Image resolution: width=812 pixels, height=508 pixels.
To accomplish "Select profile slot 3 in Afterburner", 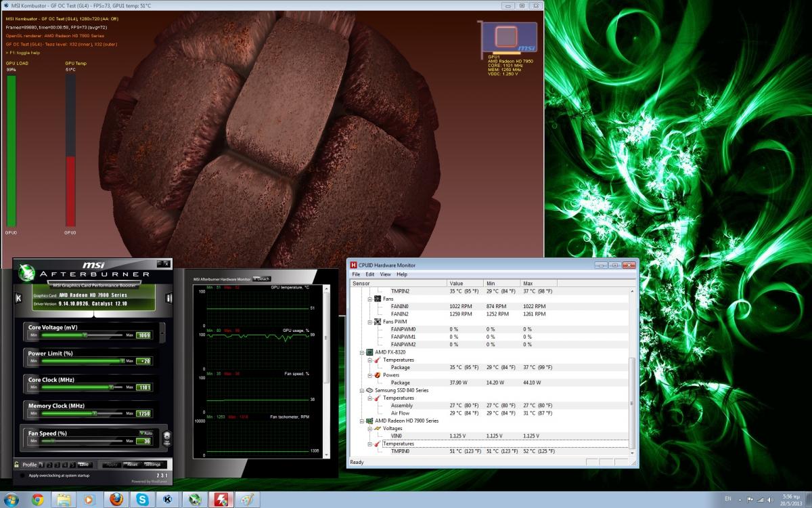I will pyautogui.click(x=58, y=465).
